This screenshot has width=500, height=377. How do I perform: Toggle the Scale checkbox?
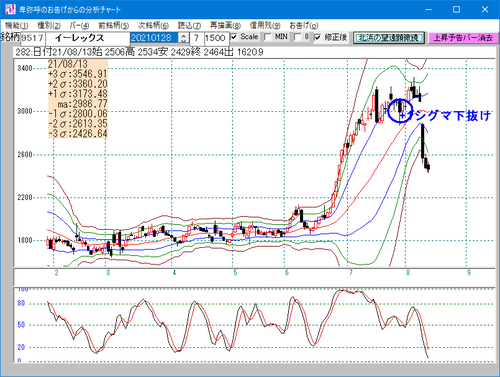(234, 37)
